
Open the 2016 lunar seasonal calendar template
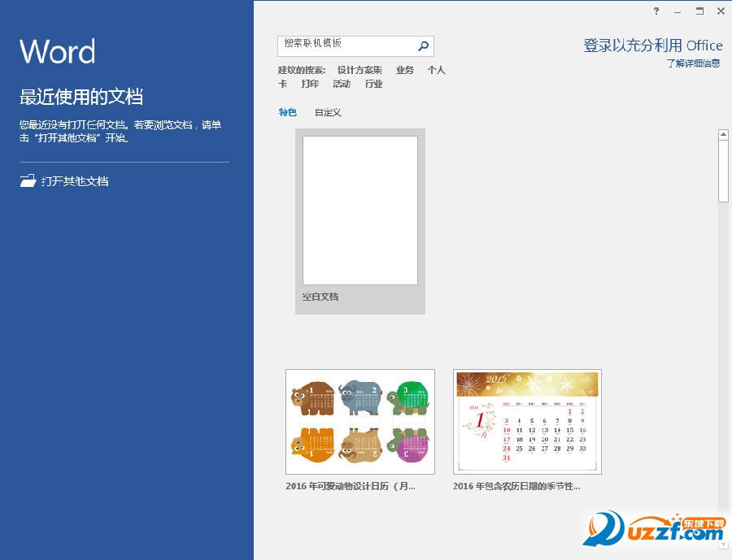click(527, 421)
